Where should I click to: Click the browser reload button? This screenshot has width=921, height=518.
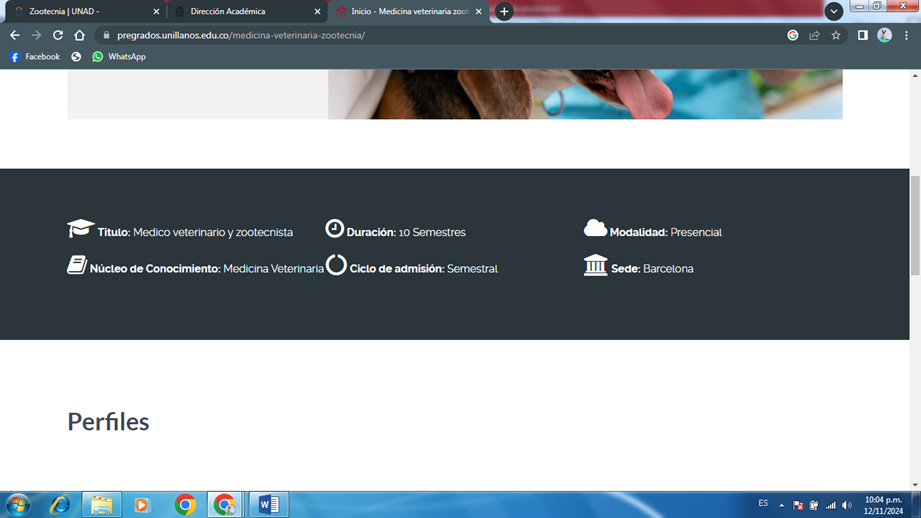tap(58, 35)
